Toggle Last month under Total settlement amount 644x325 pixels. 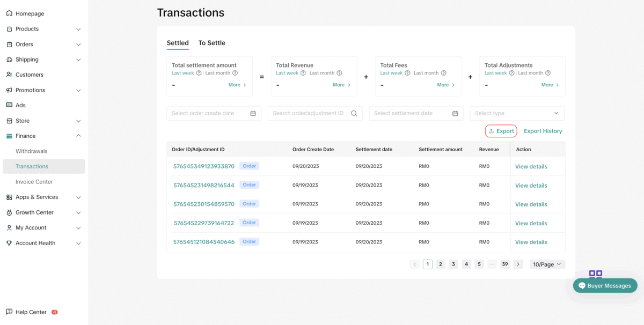[x=217, y=73]
